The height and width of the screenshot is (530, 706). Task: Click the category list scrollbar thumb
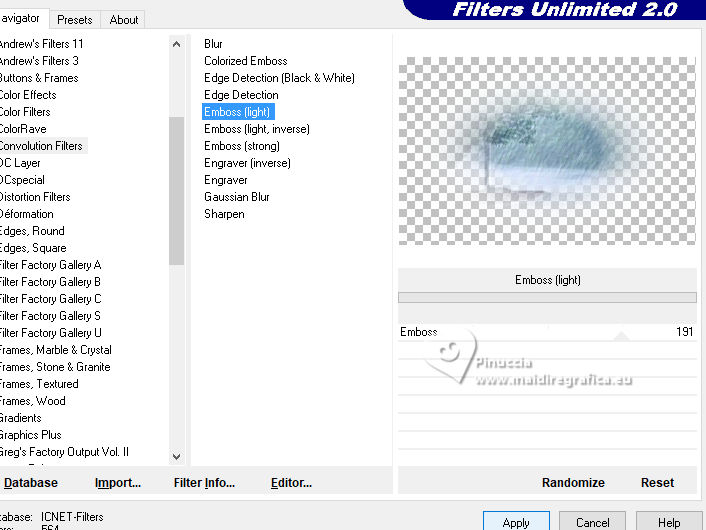click(x=176, y=191)
